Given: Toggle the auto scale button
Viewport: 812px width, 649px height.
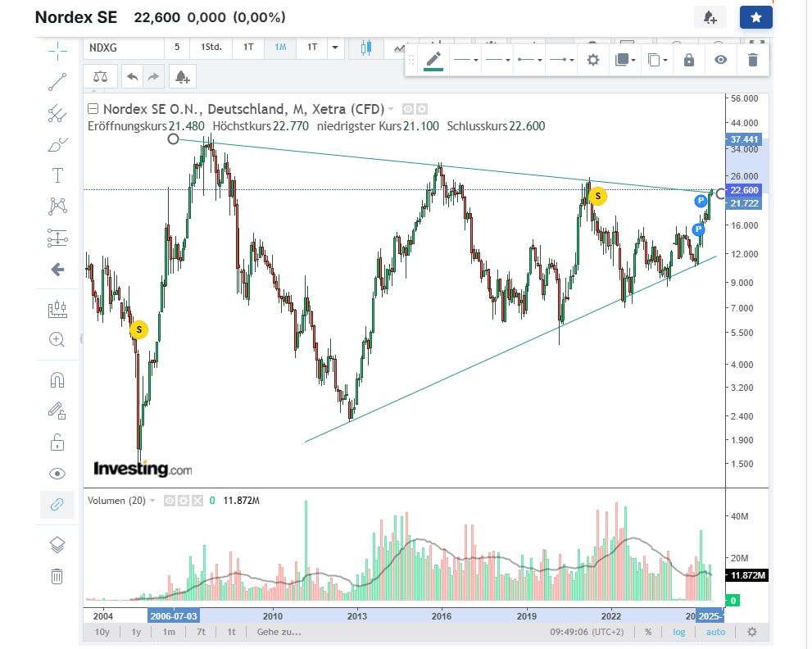Looking at the screenshot, I should pos(715,632).
